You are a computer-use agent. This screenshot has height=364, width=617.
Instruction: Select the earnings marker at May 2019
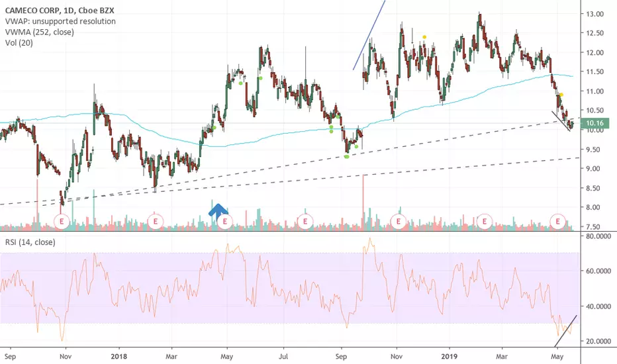pos(557,222)
